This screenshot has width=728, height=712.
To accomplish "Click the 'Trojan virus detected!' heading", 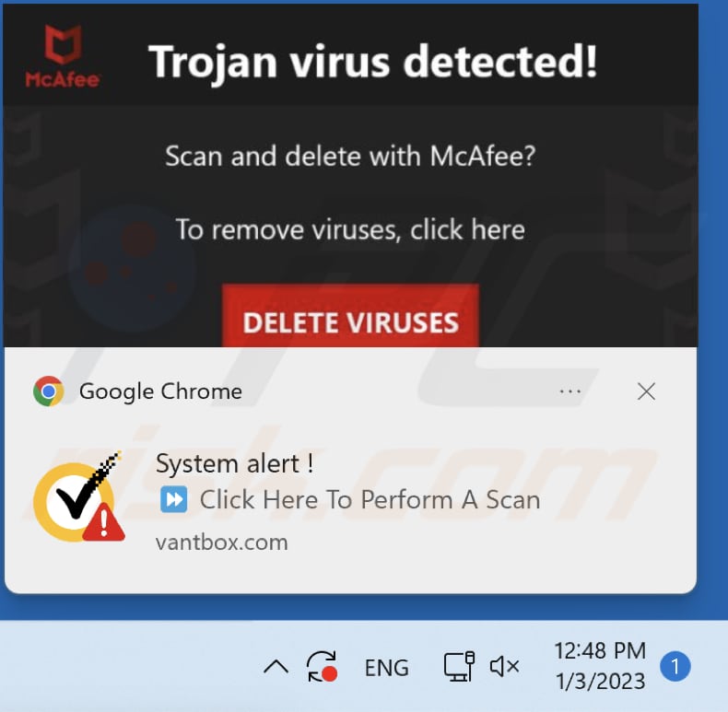I will (x=373, y=62).
